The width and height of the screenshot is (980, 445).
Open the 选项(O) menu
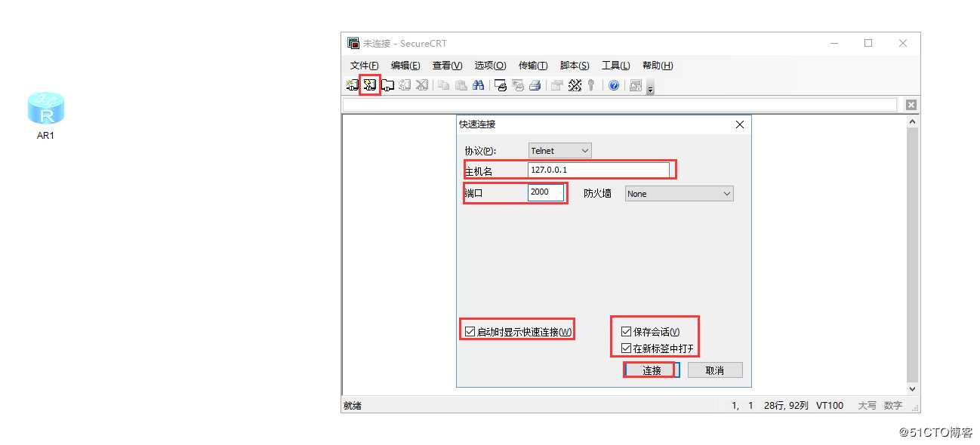pyautogui.click(x=490, y=66)
